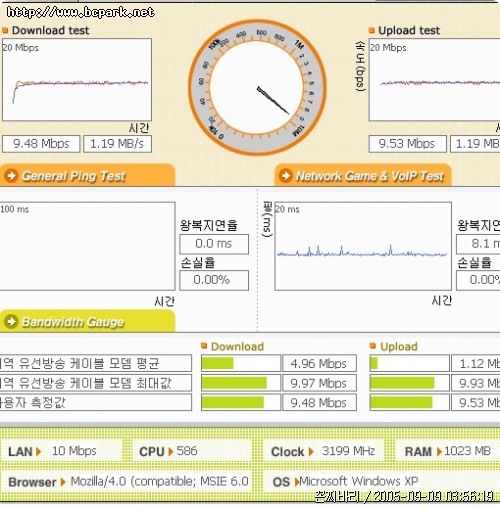Click the 9.93 Mbps upload maximum bar
The height and width of the screenshot is (509, 500).
pos(409,383)
